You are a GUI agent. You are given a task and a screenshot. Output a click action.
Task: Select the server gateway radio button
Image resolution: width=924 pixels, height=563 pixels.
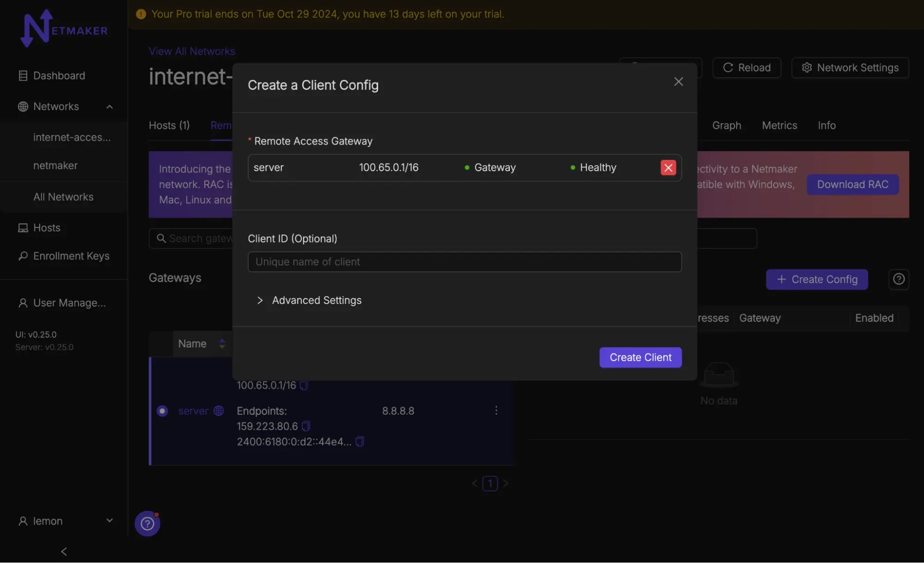pos(162,411)
